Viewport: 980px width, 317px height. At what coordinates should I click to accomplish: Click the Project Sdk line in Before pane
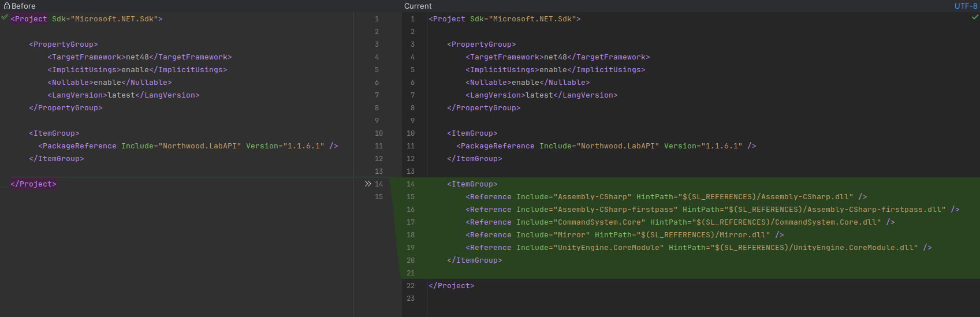87,19
